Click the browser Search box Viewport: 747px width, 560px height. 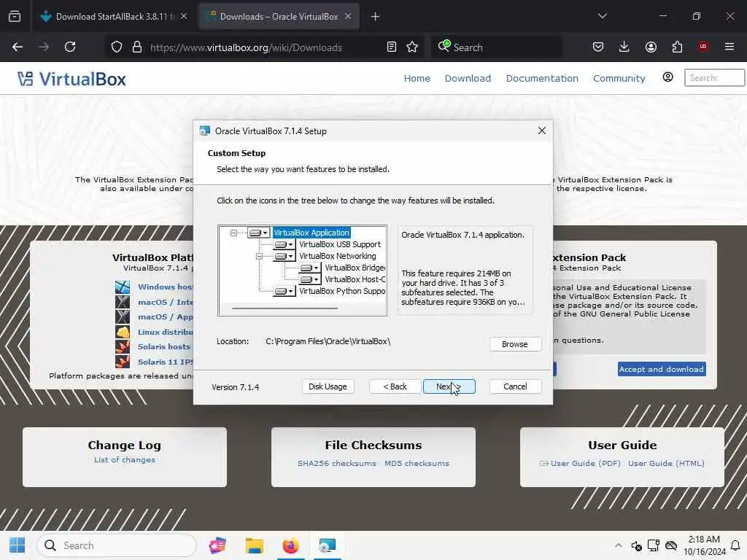coord(498,47)
